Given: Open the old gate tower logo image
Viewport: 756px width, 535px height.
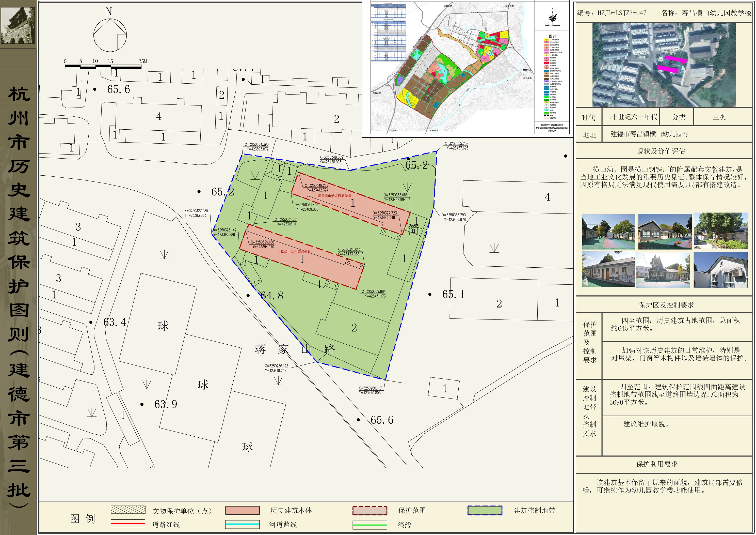Looking at the screenshot, I should [18, 26].
